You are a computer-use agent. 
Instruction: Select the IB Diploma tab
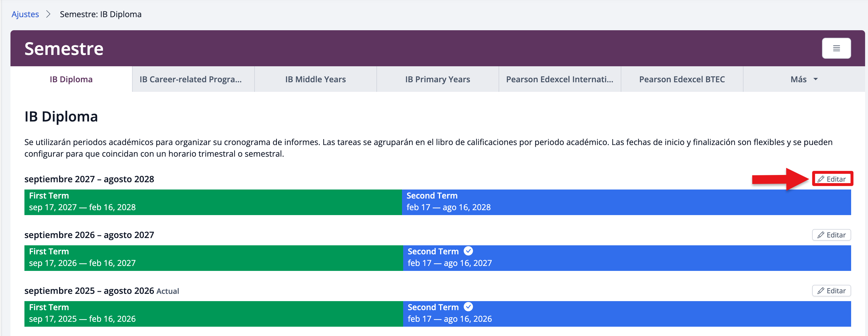(x=71, y=79)
